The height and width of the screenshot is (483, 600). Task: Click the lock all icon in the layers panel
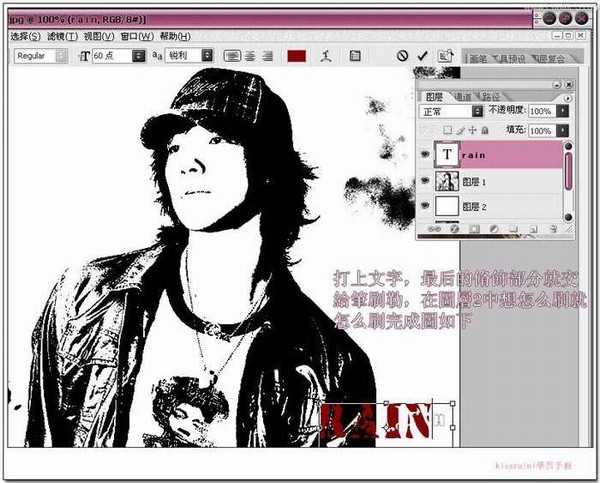coord(485,130)
